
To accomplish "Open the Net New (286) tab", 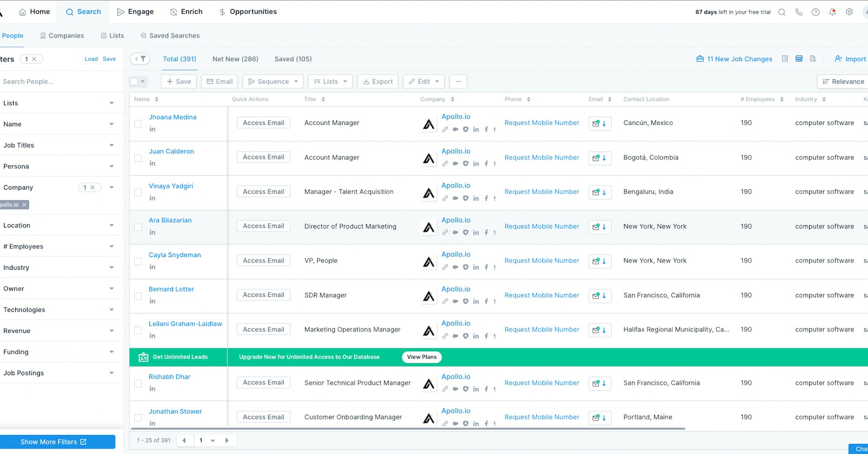I will tap(235, 59).
